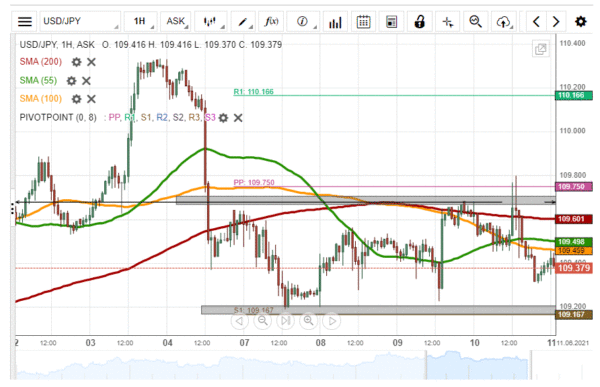600x387 pixels.
Task: Click the bottom overview range navigator
Action: click(x=298, y=365)
